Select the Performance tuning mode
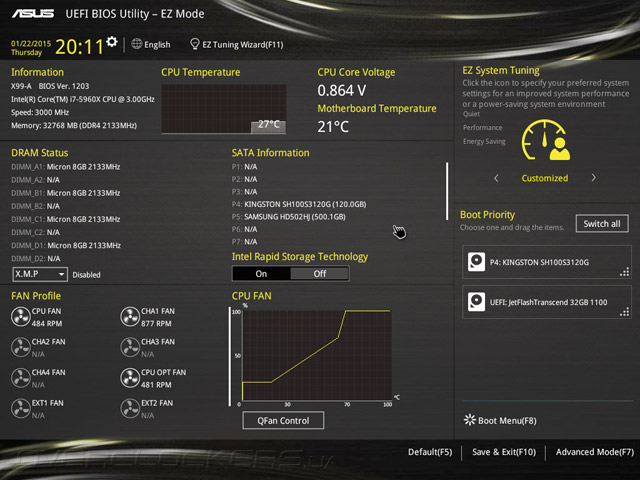Viewport: 640px width, 480px height. tap(482, 128)
